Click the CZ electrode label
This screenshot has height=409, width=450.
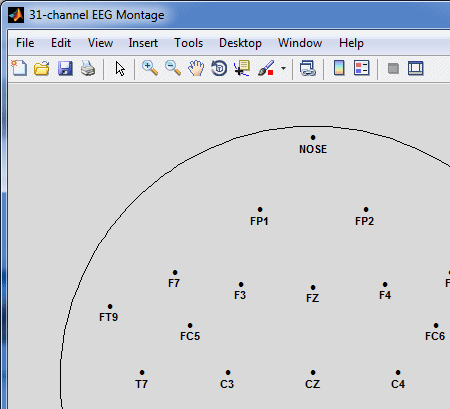pos(313,384)
